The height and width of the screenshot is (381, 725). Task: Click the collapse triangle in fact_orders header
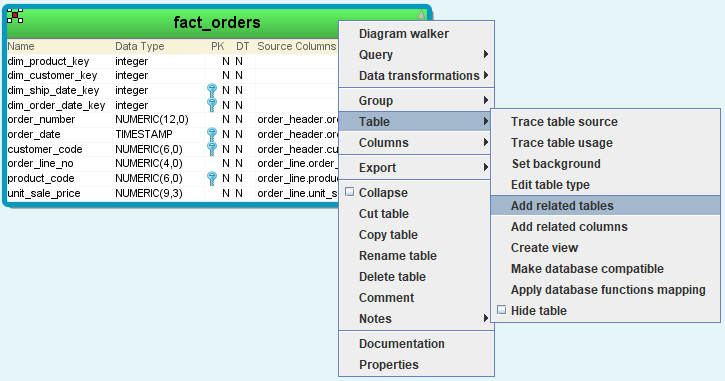(421, 14)
